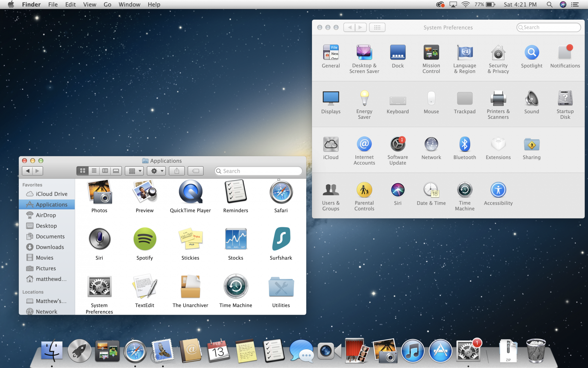Open the Go menu
588x368 pixels.
click(107, 4)
